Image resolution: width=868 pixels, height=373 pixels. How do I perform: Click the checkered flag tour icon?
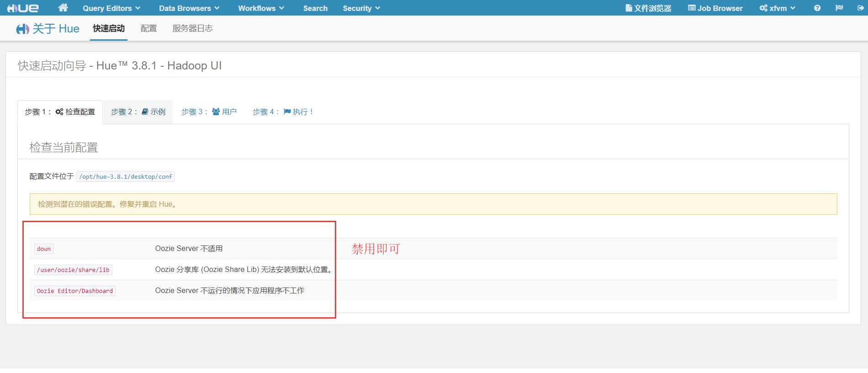(x=839, y=8)
